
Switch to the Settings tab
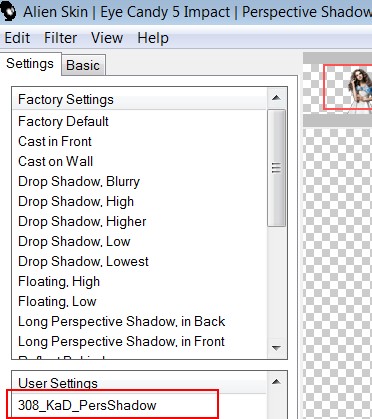click(30, 63)
